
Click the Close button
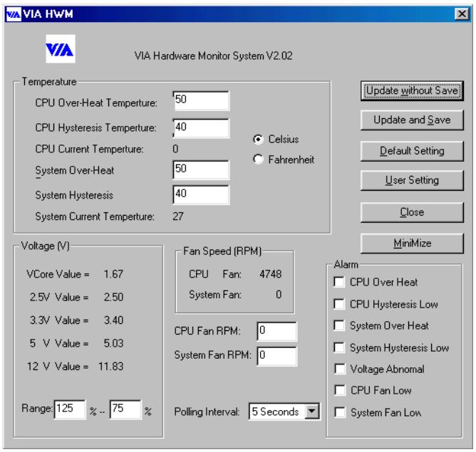[412, 212]
